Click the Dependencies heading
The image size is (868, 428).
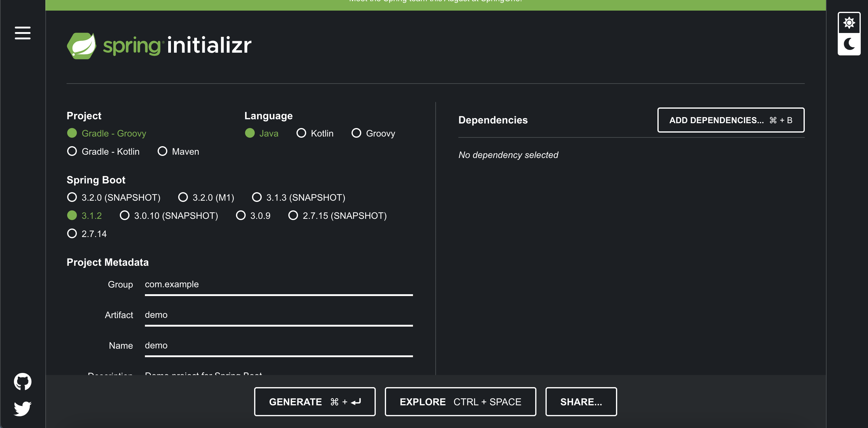point(493,120)
